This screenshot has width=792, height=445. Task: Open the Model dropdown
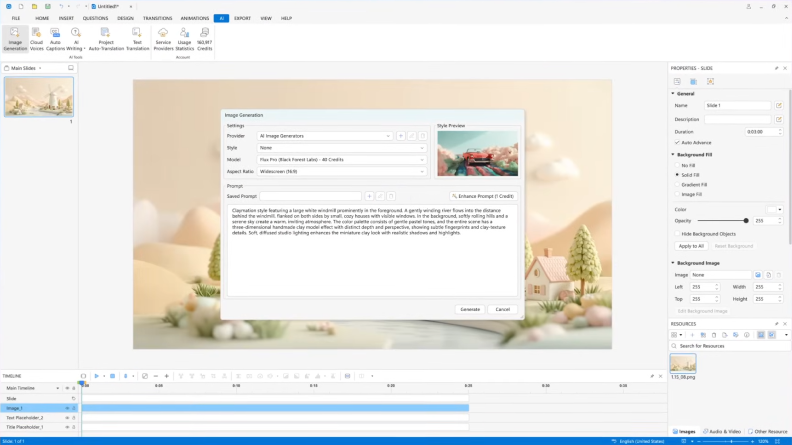[342, 159]
